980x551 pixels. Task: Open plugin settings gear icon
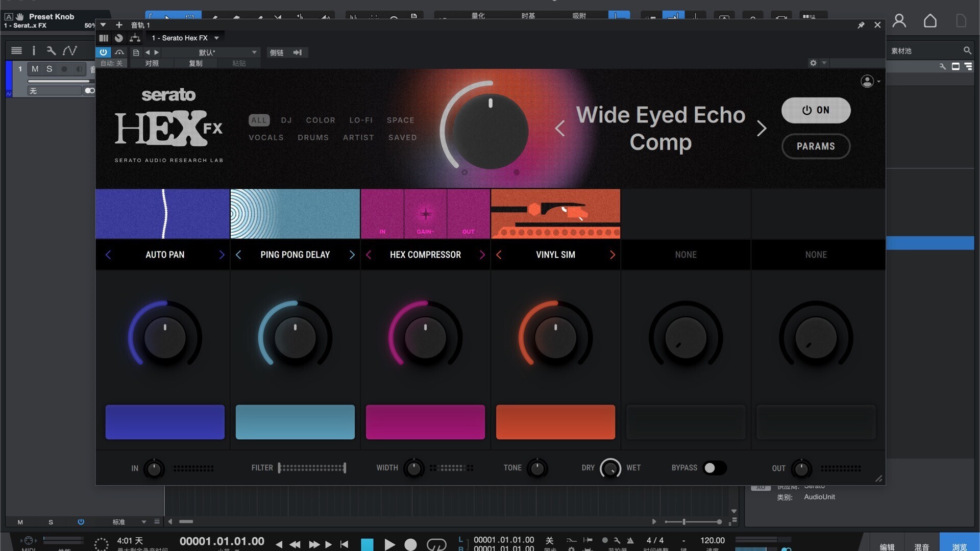tap(813, 63)
